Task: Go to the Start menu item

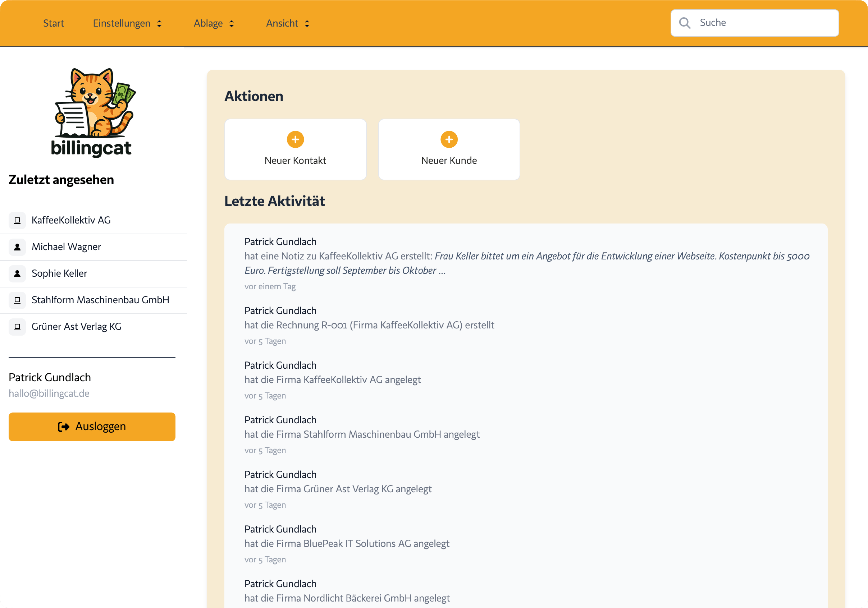Action: pyautogui.click(x=53, y=23)
